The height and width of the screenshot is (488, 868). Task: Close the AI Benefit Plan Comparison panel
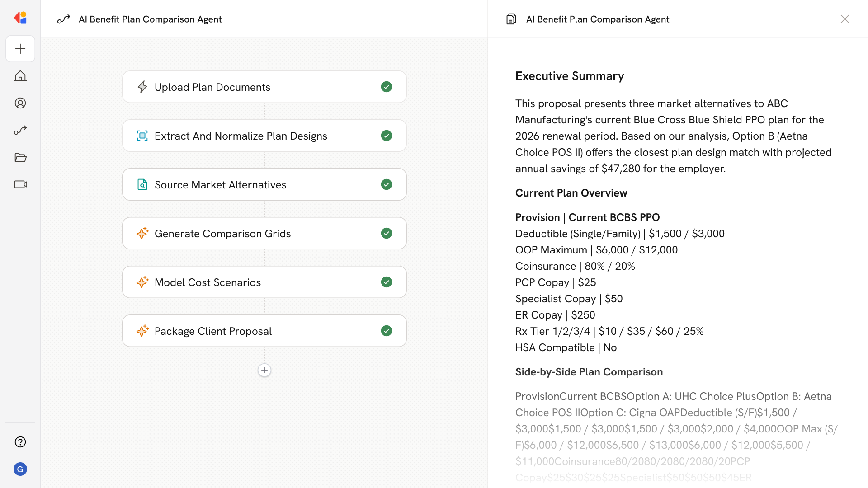pos(844,19)
